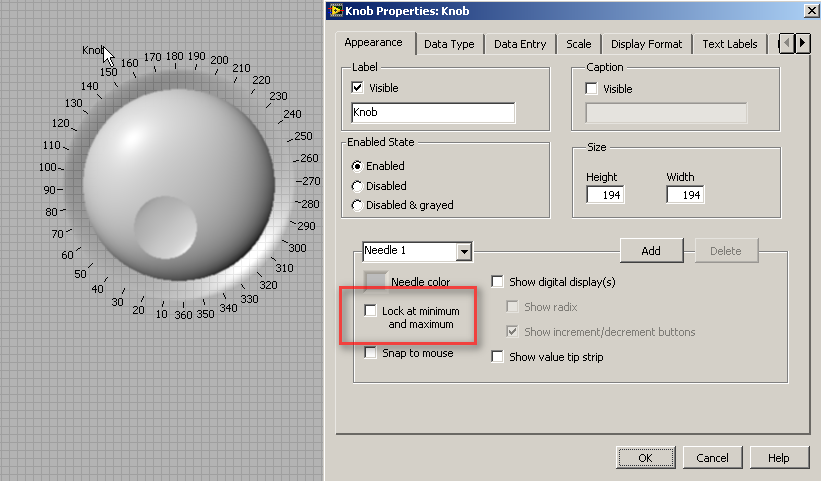Click scale value 240 on knob
This screenshot has width=821, height=481.
pos(292,114)
